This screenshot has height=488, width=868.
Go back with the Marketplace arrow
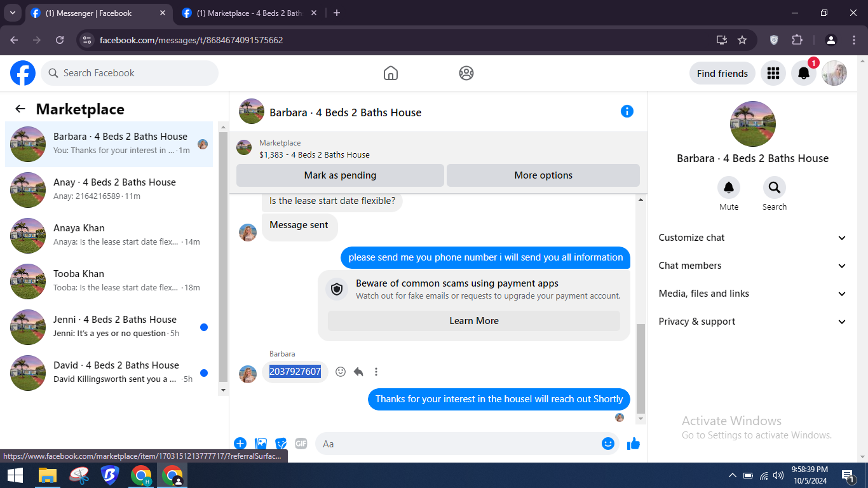[x=20, y=109]
